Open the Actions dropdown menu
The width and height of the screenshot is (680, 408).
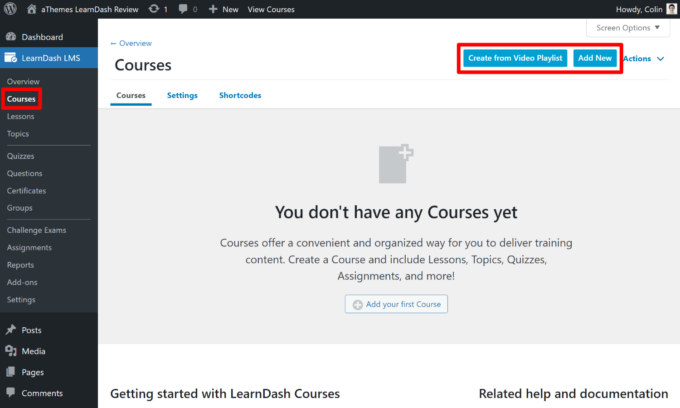click(644, 59)
